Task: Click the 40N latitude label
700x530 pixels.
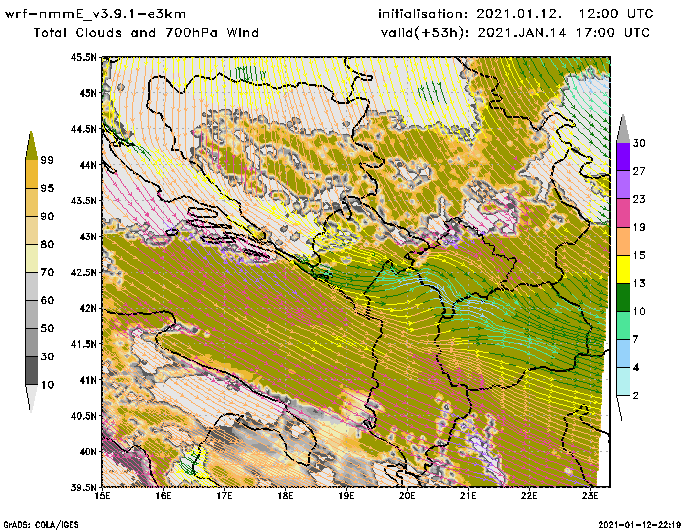Action: [x=87, y=451]
